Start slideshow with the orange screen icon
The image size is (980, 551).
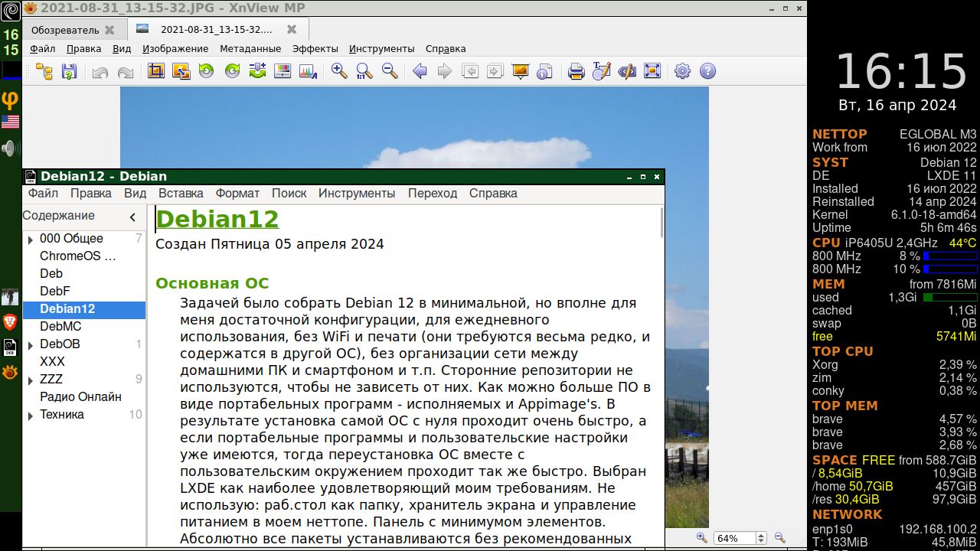(x=521, y=71)
